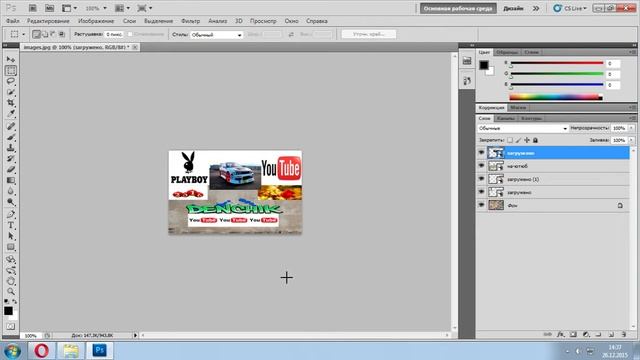Open the layer opacity slider arrow

click(x=631, y=128)
